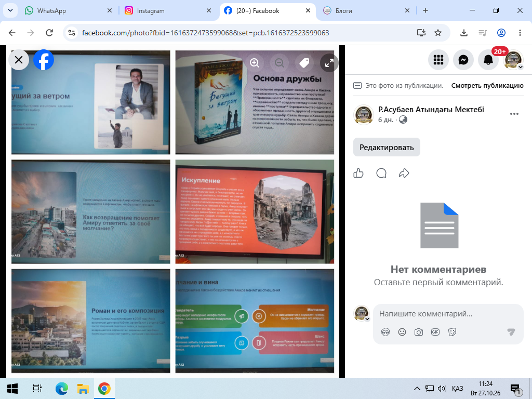This screenshot has height=399, width=532.
Task: Zoom out of the photo
Action: 279,63
